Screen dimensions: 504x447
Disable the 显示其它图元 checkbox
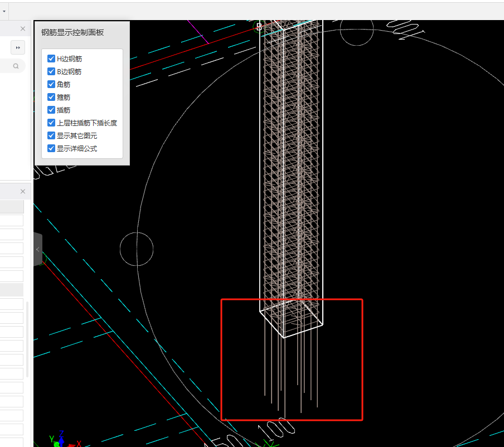coord(51,135)
